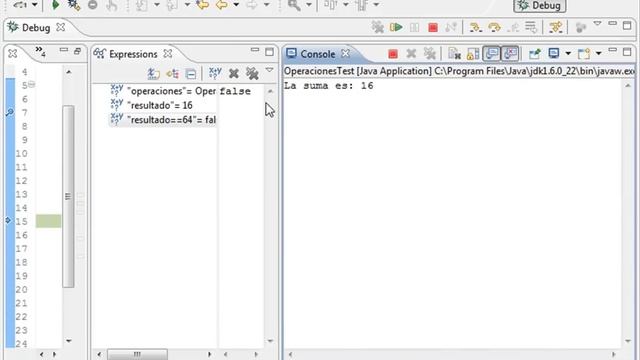Open the back navigation history dropdown

click(236, 5)
